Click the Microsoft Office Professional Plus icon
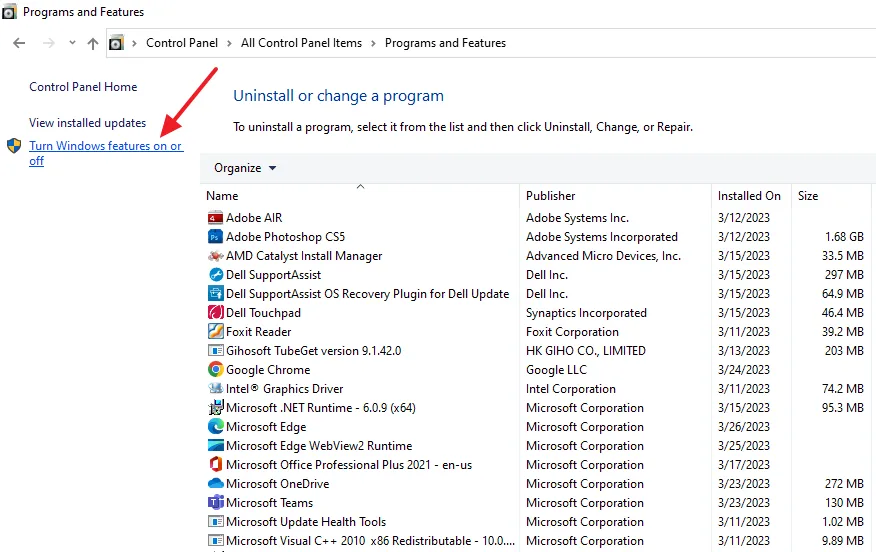This screenshot has height=552, width=876. (x=216, y=465)
